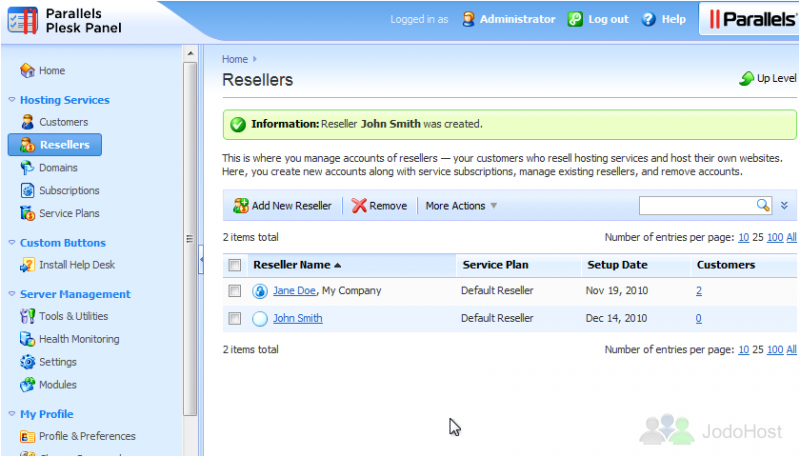800x457 pixels.
Task: Open the John Smith reseller link
Action: [x=297, y=318]
